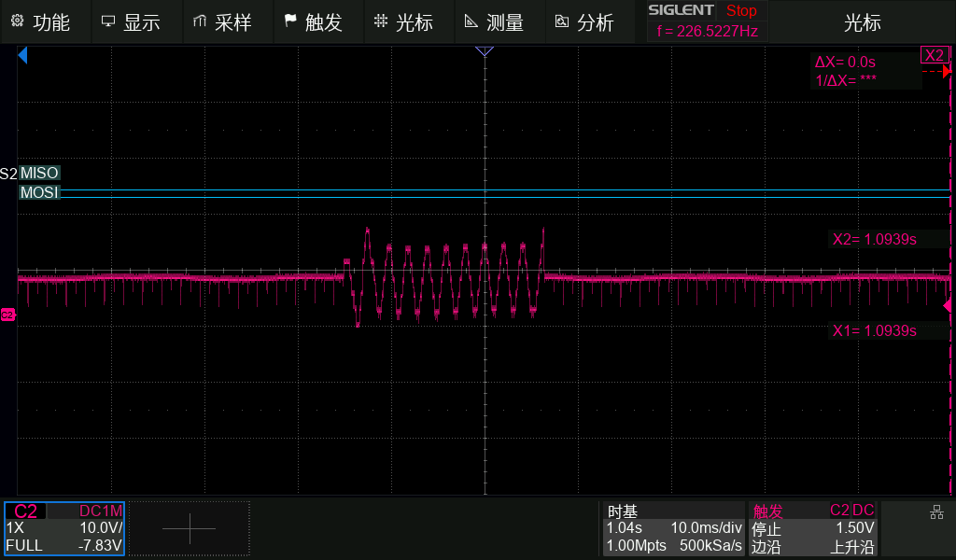This screenshot has width=956, height=560.
Task: Click the 边沿 trigger type label
Action: (766, 547)
